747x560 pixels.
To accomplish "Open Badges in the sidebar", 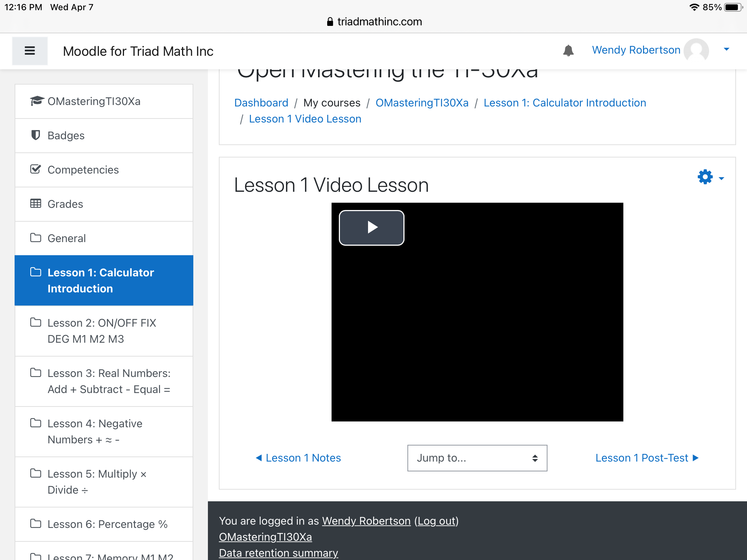I will 104,136.
